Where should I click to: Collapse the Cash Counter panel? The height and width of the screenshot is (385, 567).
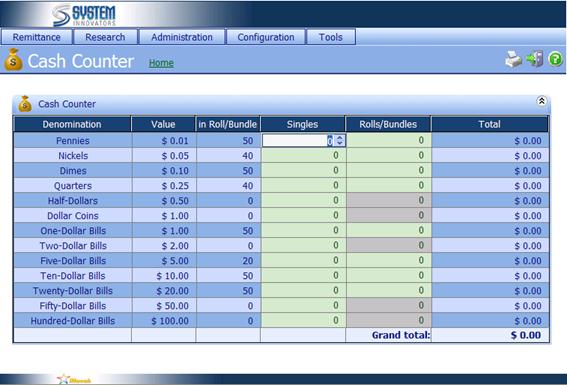tap(541, 101)
